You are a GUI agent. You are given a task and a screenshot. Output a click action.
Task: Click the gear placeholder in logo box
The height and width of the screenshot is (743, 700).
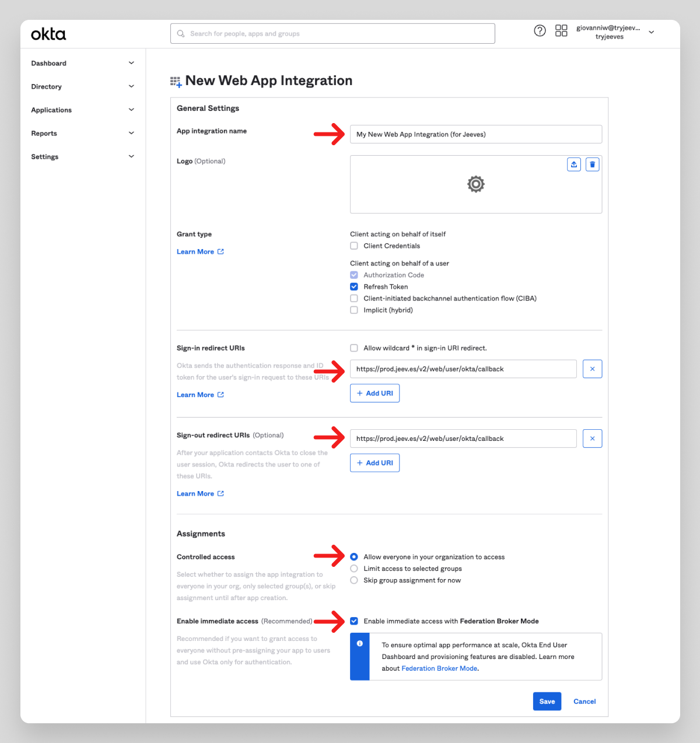[476, 184]
